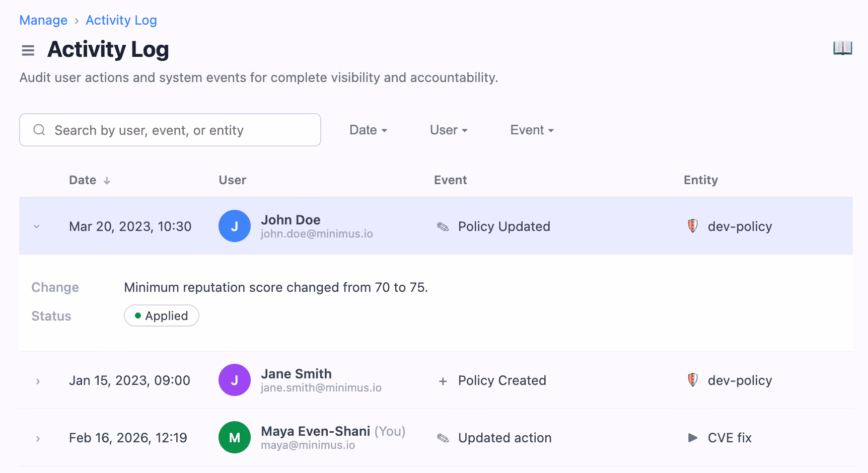The height and width of the screenshot is (473, 868).
Task: Click the Activity Log breadcrumb link
Action: [x=121, y=20]
